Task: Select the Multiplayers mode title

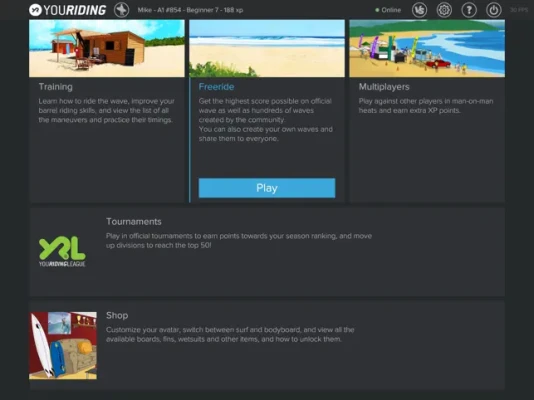Action: point(384,87)
